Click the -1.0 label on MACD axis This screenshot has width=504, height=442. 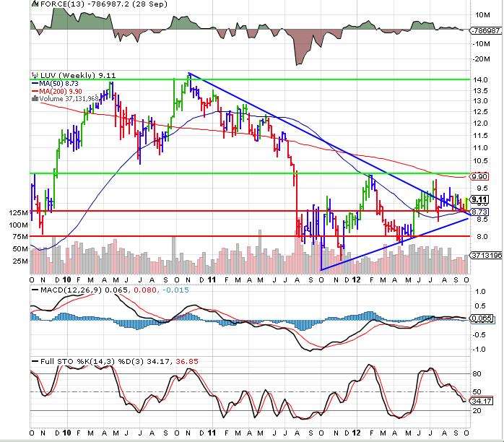tap(479, 350)
